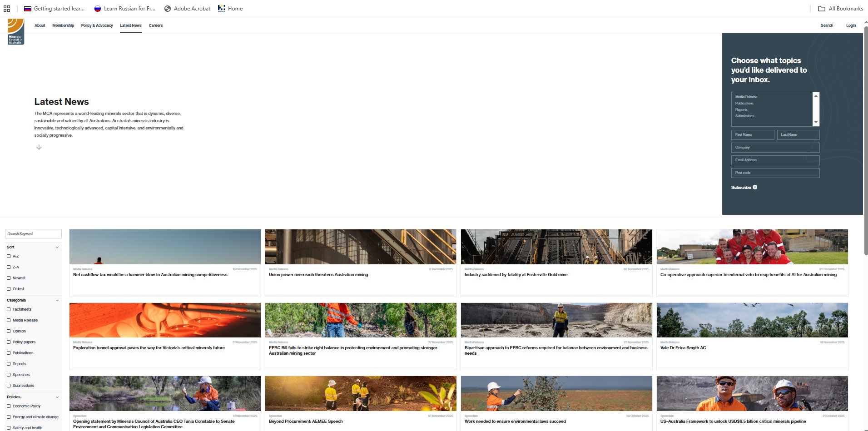Focus the Search Keyword field
Image resolution: width=868 pixels, height=431 pixels.
33,233
